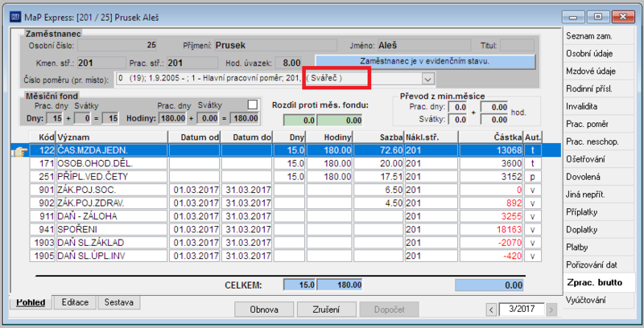This screenshot has width=644, height=328.
Task: Click Hod. úvazek field 8.00
Action: click(x=288, y=63)
